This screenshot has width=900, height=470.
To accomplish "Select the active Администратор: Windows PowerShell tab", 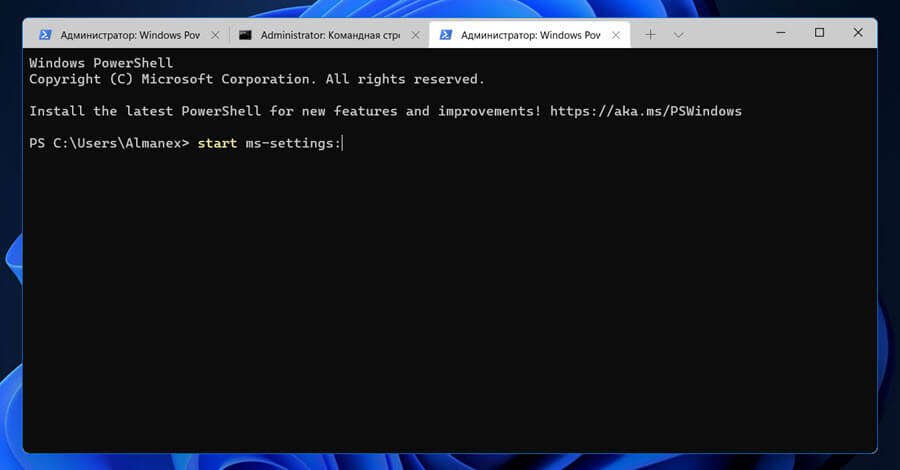I will (529, 35).
